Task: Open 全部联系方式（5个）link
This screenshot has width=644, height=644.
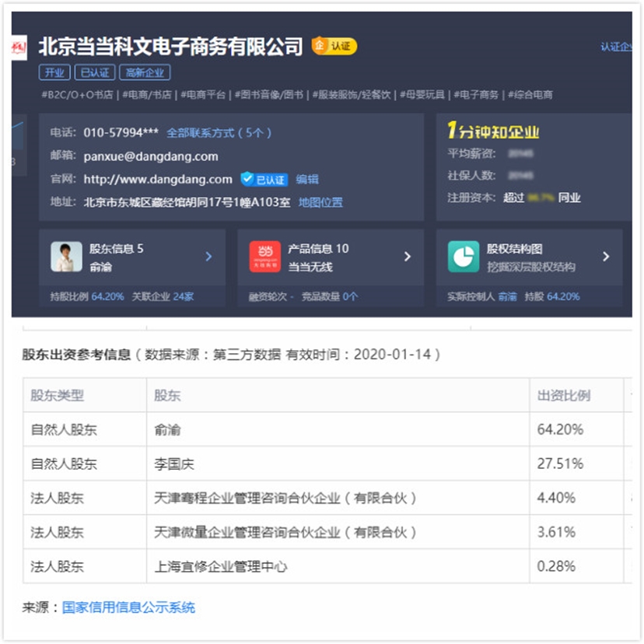Action: coord(219,133)
